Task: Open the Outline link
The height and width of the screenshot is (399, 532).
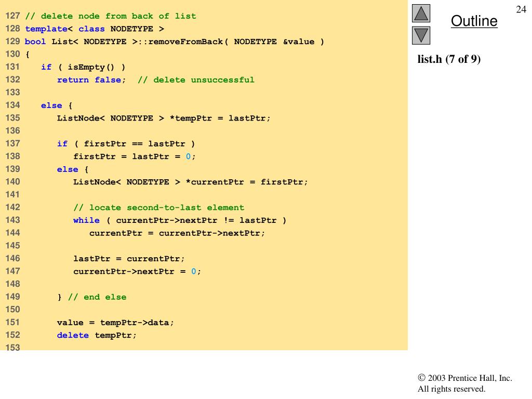Action: coord(474,21)
